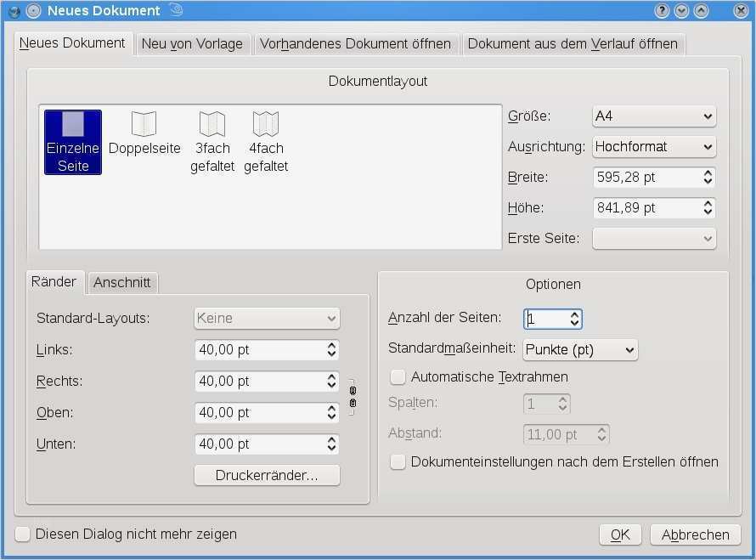
Task: Switch to Neu von Vorlage tab
Action: pyautogui.click(x=192, y=44)
